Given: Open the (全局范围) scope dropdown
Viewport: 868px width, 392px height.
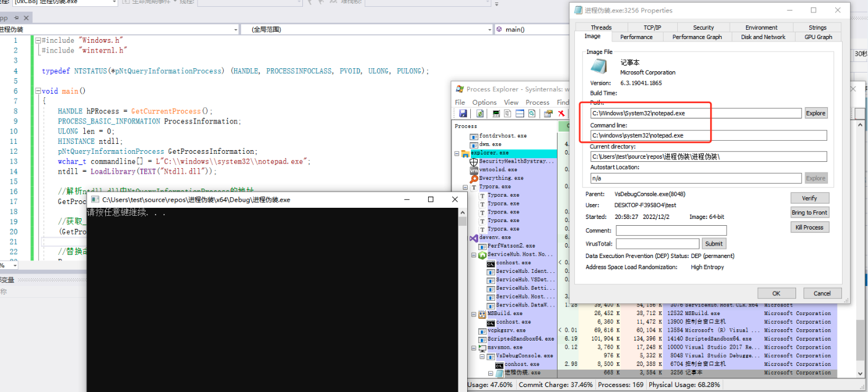Looking at the screenshot, I should [x=367, y=29].
